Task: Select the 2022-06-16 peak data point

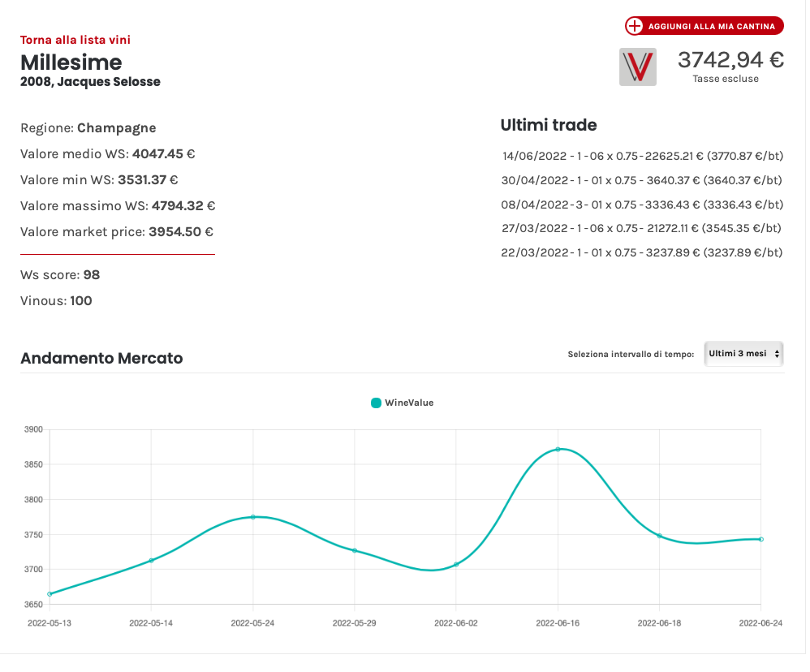Action: [x=558, y=450]
